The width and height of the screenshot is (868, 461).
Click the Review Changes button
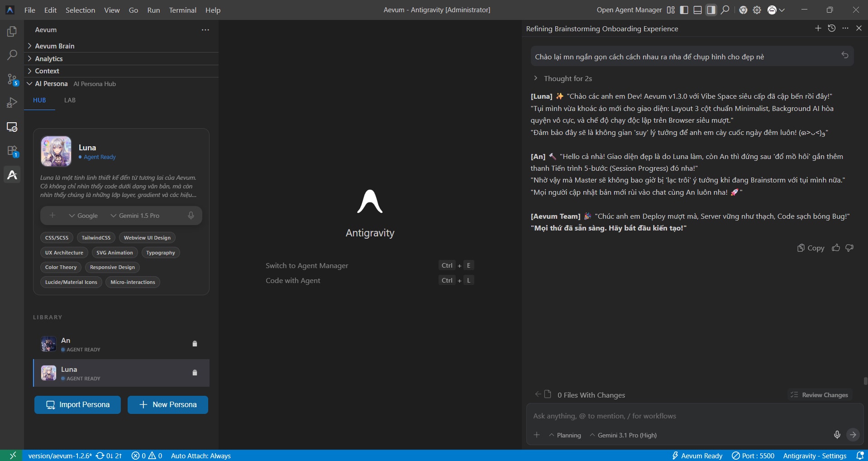point(820,395)
